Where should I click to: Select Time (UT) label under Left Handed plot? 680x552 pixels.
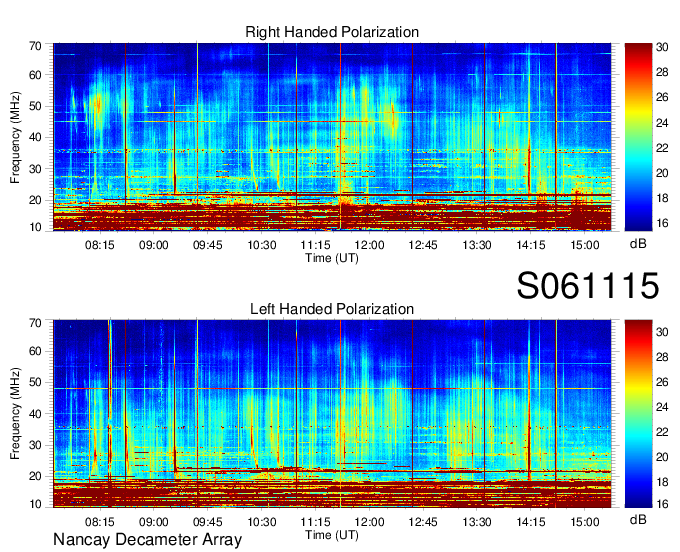click(x=332, y=535)
